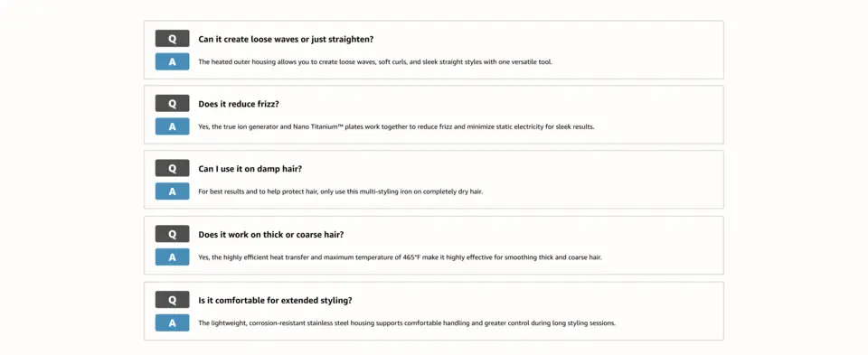Click the Q badge for thick hair question
The height and width of the screenshot is (355, 868).
point(172,234)
